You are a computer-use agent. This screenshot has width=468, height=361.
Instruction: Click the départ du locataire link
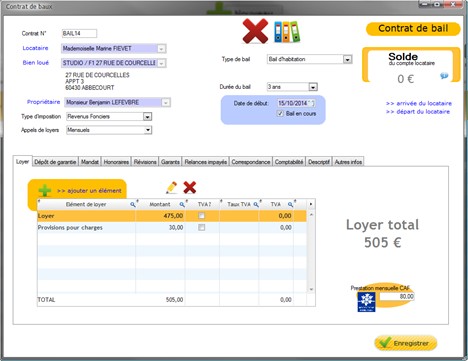click(418, 112)
